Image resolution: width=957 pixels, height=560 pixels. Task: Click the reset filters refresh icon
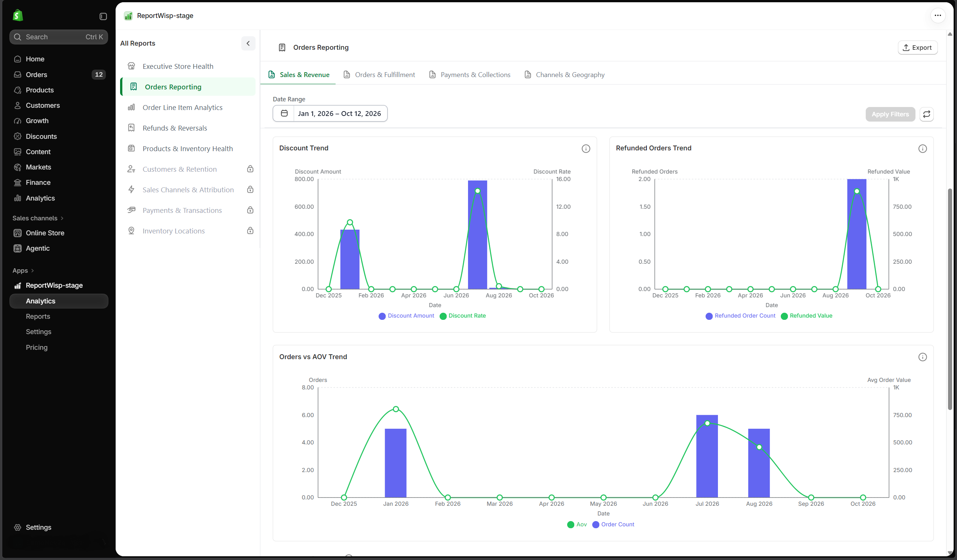point(927,114)
